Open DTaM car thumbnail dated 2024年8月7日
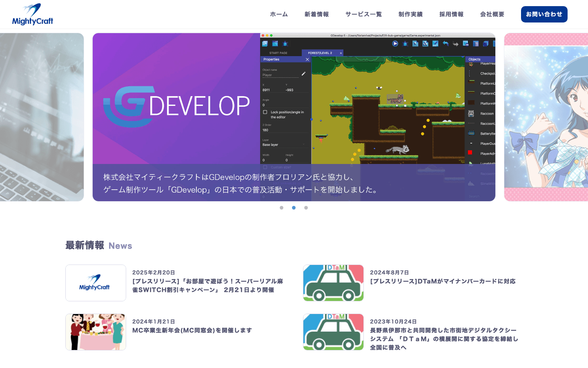Screen dimensions: 588x368 click(x=333, y=283)
